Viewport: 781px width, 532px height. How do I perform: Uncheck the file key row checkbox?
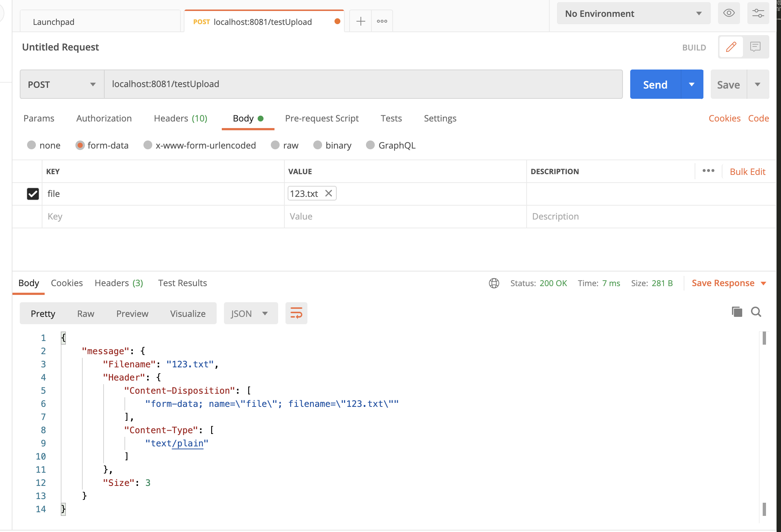point(33,194)
